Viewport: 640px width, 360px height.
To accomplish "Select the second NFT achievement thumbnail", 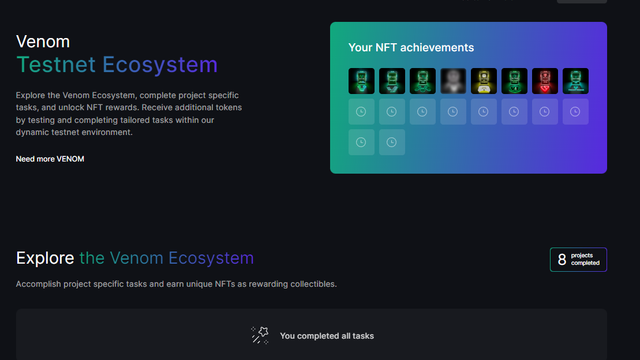I will click(392, 81).
